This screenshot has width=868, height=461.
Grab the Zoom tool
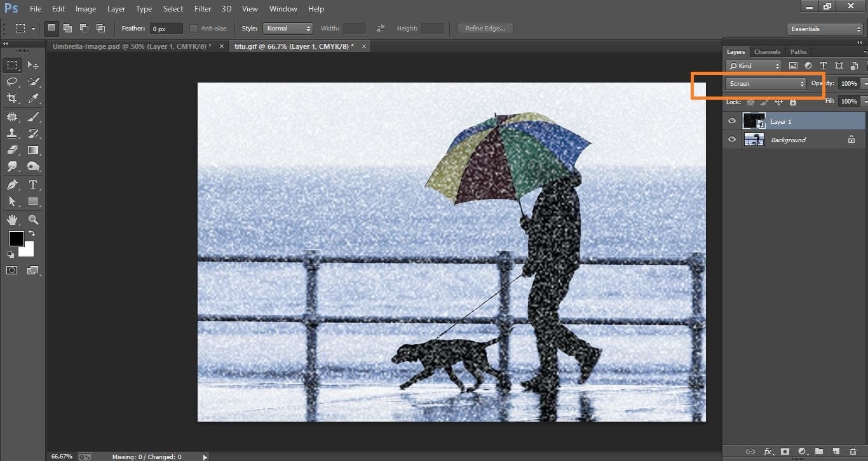click(x=33, y=219)
